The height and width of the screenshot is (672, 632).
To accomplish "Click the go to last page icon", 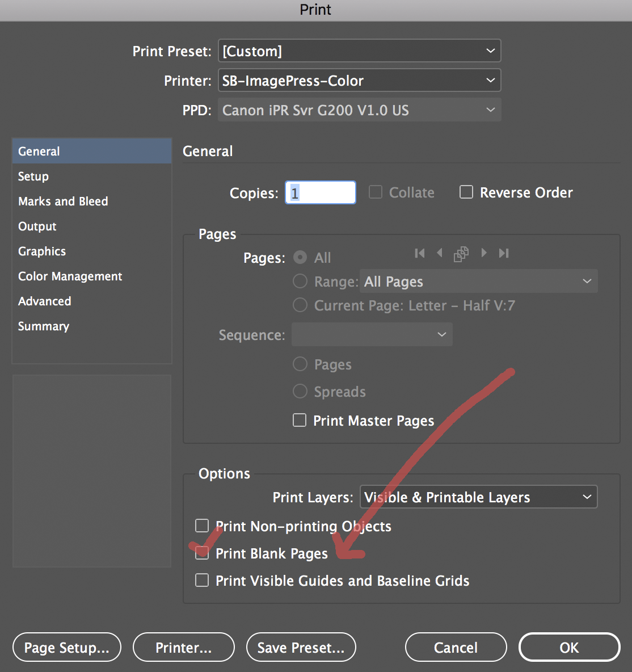I will coord(504,253).
